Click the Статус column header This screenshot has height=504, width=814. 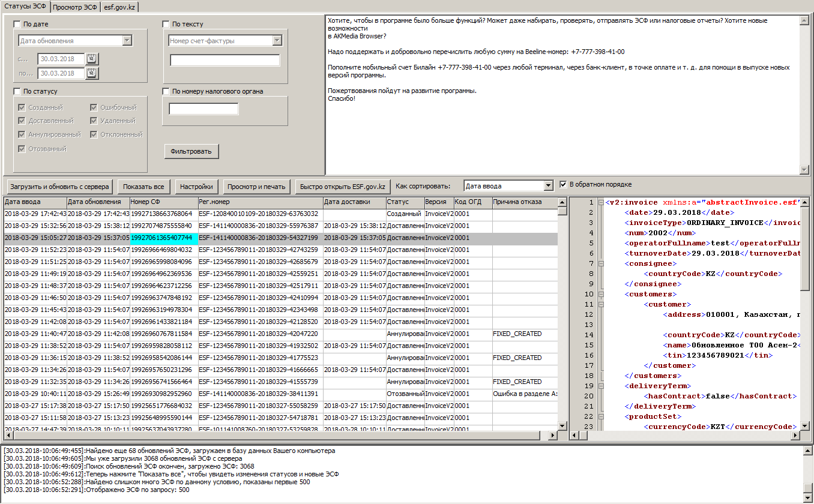[x=405, y=202]
